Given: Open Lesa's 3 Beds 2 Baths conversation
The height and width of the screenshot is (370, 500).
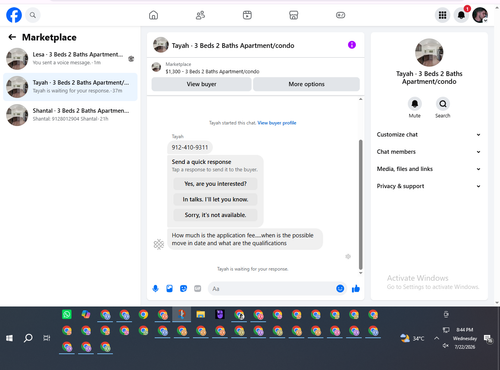Looking at the screenshot, I should click(x=70, y=59).
